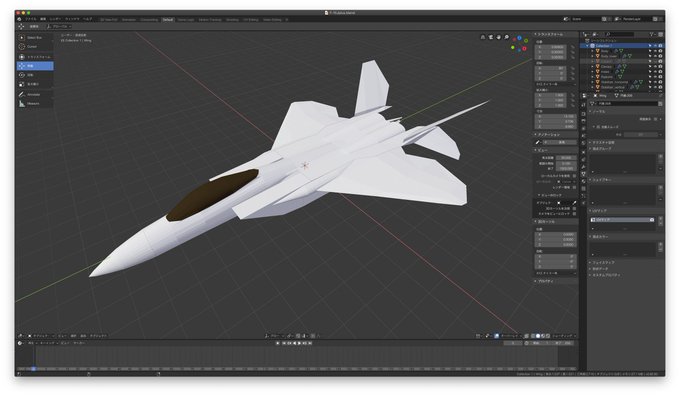This screenshot has width=680, height=396.
Task: Open the Mesh data properties tab
Action: click(584, 174)
